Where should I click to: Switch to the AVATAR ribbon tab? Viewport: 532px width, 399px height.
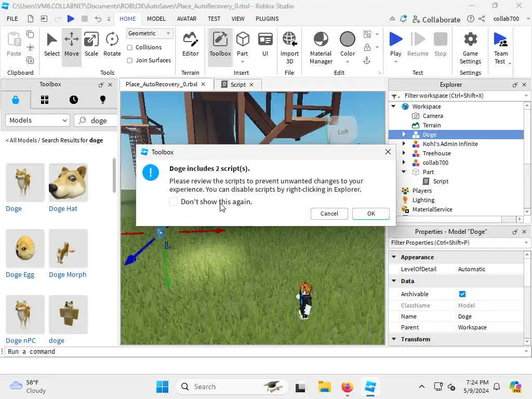click(x=187, y=19)
